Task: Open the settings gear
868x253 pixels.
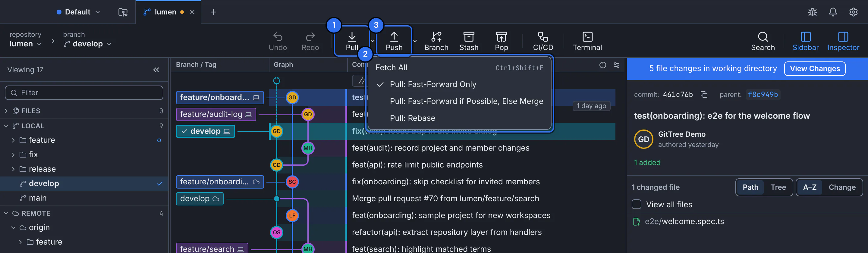Action: coord(853,12)
